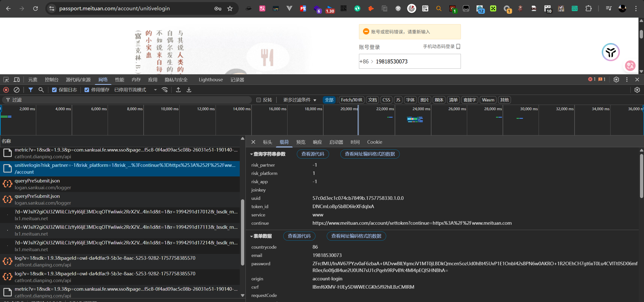Switch to the 响应 tab
Image resolution: width=644 pixels, height=302 pixels.
[317, 142]
